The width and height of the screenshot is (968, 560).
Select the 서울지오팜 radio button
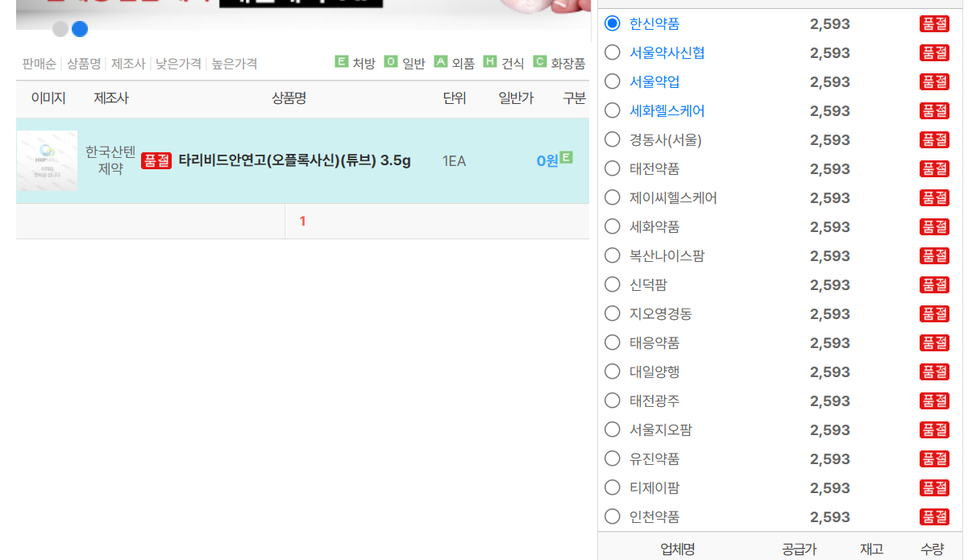[613, 429]
